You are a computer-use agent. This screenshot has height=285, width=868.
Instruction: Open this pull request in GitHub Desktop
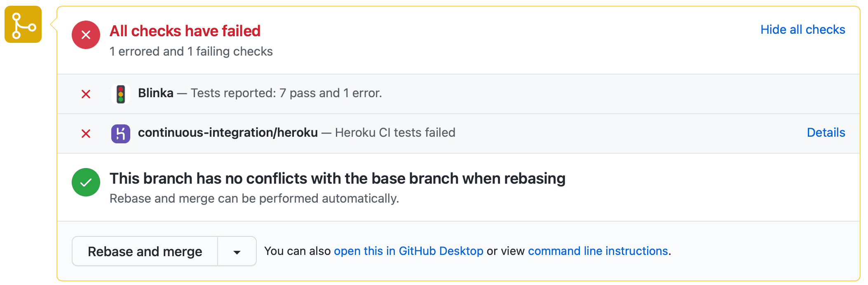(409, 251)
